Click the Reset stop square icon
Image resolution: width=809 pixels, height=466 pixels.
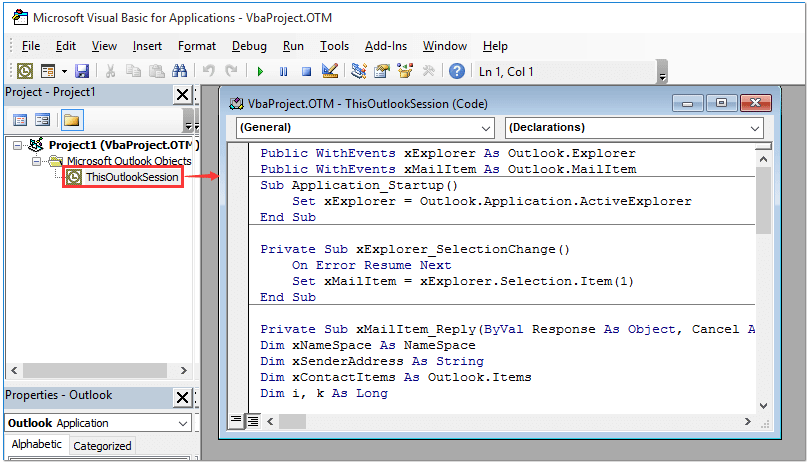(x=306, y=71)
